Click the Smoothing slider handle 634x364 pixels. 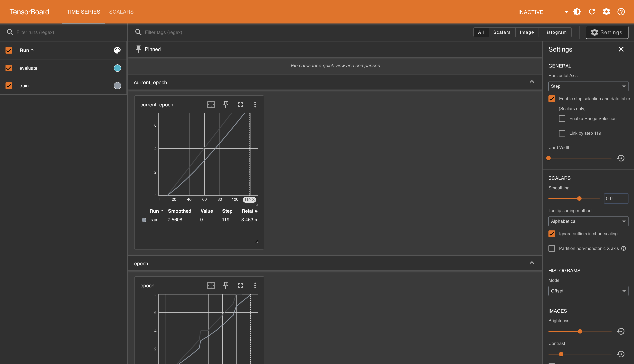[579, 199]
